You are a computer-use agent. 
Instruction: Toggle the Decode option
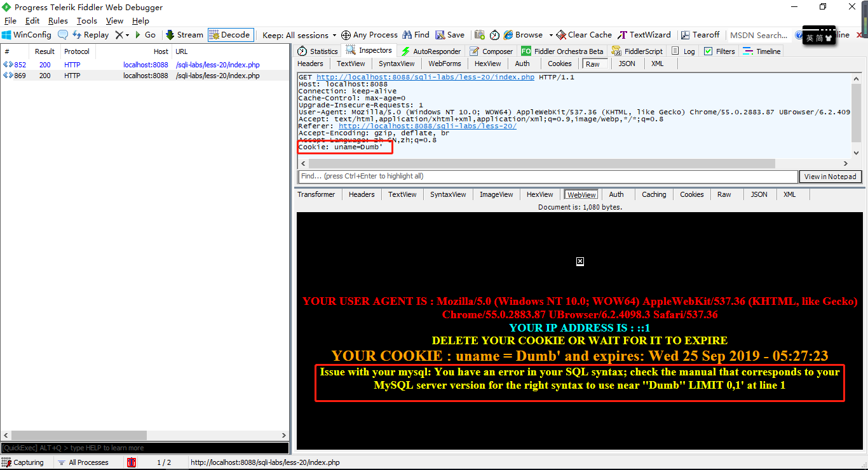(230, 35)
